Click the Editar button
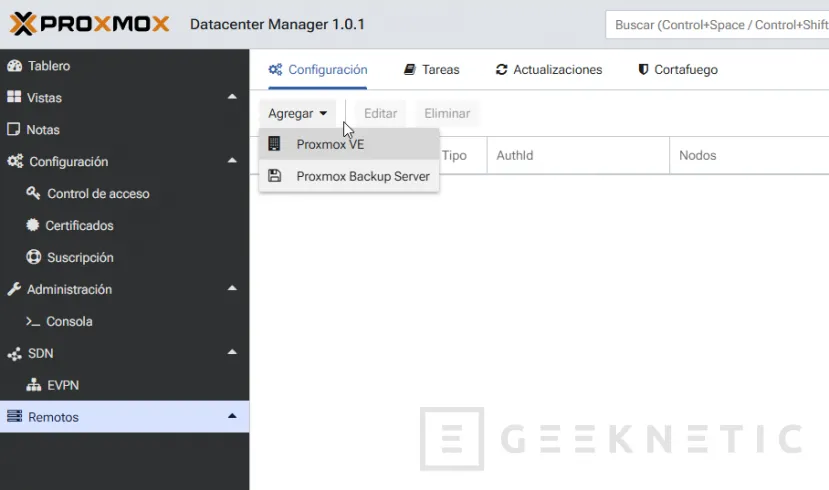Viewport: 829px width, 490px height. pyautogui.click(x=381, y=113)
